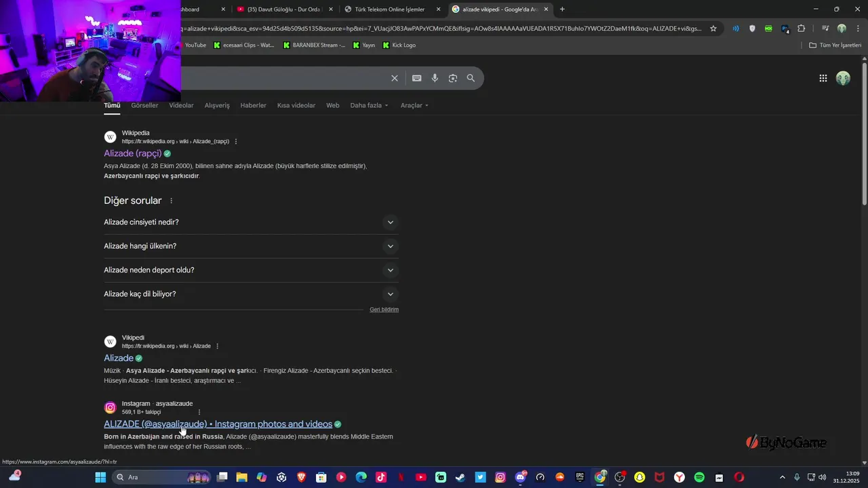Open the 'Alizade' Vikipedi result link
The image size is (868, 488).
coord(119,358)
